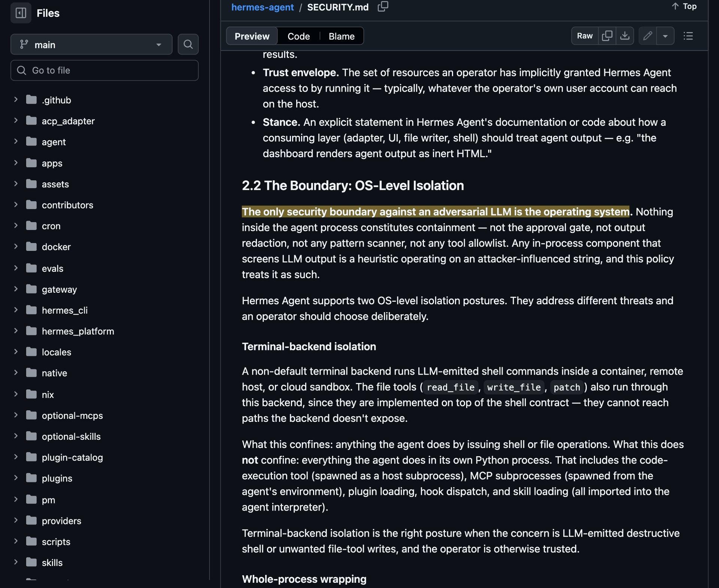Expand the optional-mcps folder chevron
The image size is (719, 588).
(16, 415)
